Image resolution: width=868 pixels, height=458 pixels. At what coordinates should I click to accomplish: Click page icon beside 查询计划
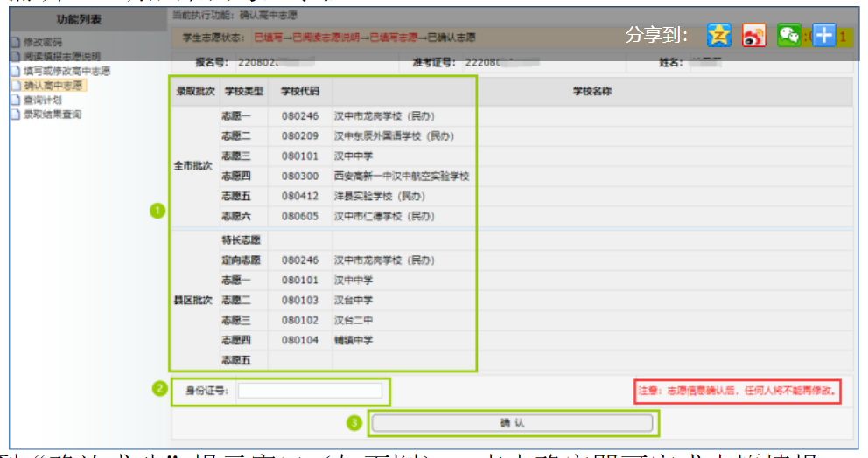15,101
